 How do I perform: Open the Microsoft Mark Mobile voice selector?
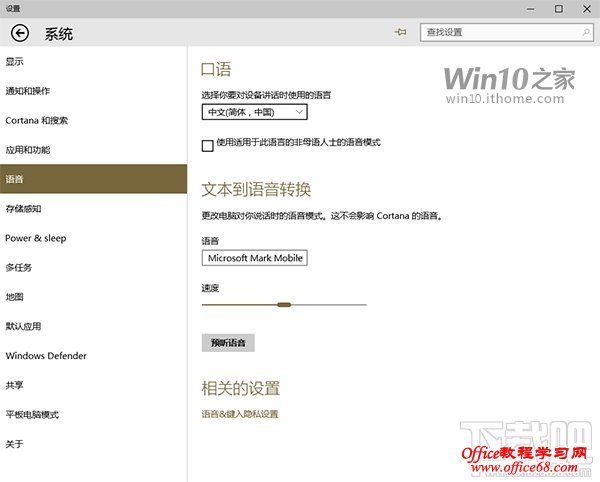[x=254, y=258]
